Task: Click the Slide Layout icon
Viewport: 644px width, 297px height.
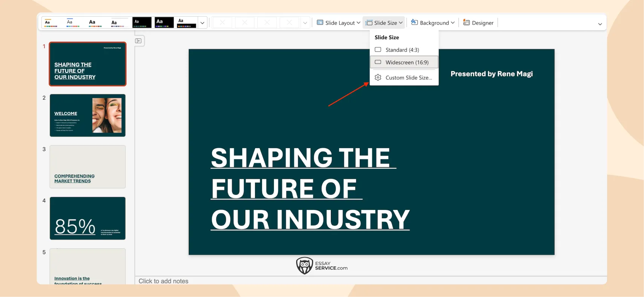Action: 320,23
